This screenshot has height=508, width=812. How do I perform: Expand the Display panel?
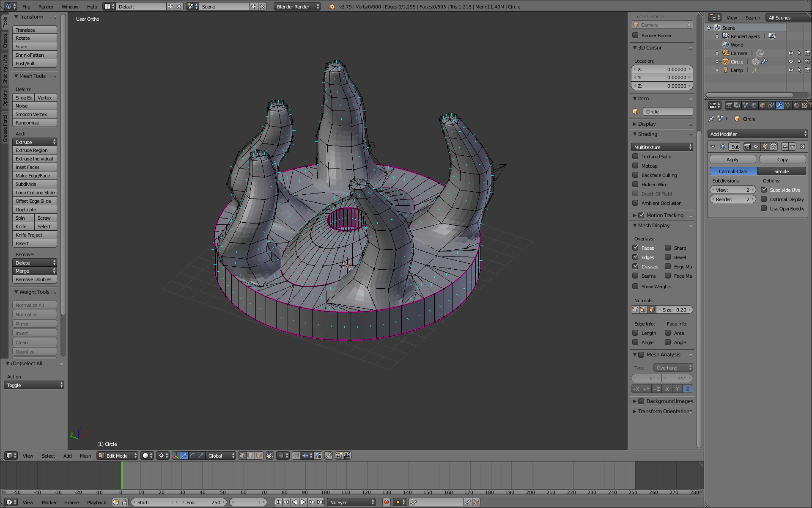point(647,124)
